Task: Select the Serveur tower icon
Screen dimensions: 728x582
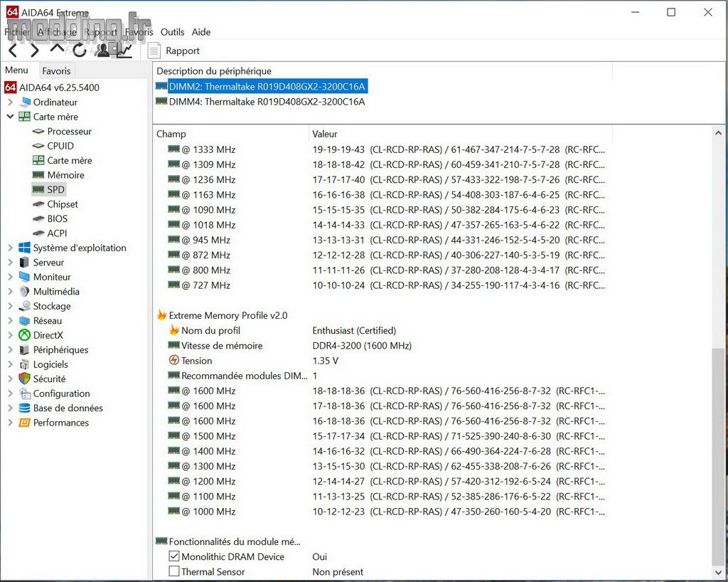Action: (x=24, y=263)
